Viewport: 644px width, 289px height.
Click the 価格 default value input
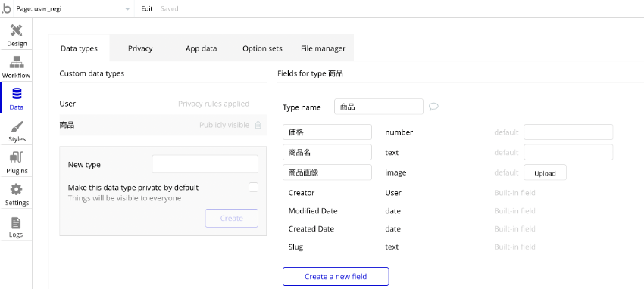tap(568, 132)
